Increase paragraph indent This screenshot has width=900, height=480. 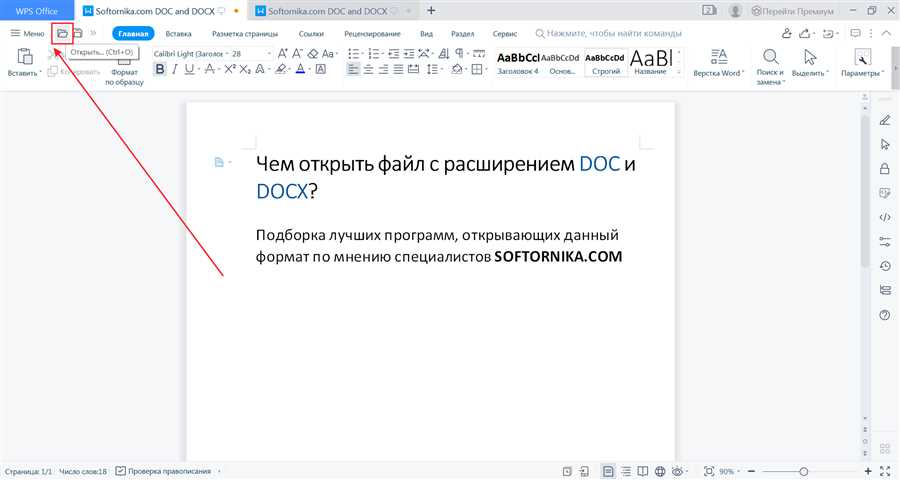coord(408,53)
